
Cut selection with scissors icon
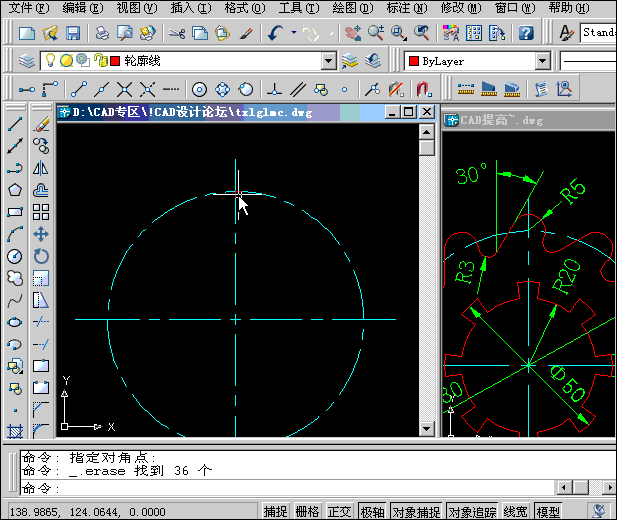(x=177, y=33)
